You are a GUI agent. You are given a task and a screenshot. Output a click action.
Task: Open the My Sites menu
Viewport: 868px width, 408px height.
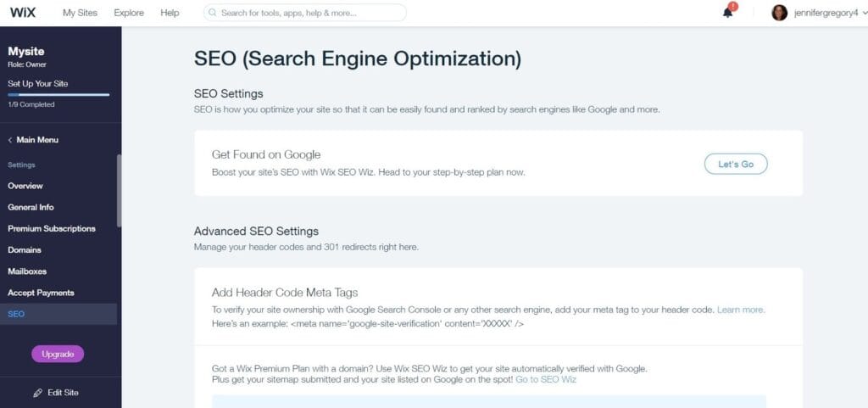tap(80, 13)
